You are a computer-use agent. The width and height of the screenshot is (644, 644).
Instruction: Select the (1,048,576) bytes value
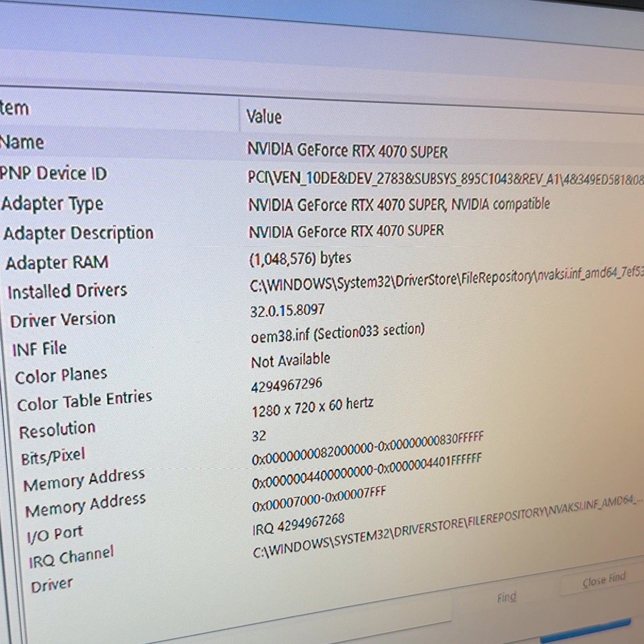click(300, 258)
